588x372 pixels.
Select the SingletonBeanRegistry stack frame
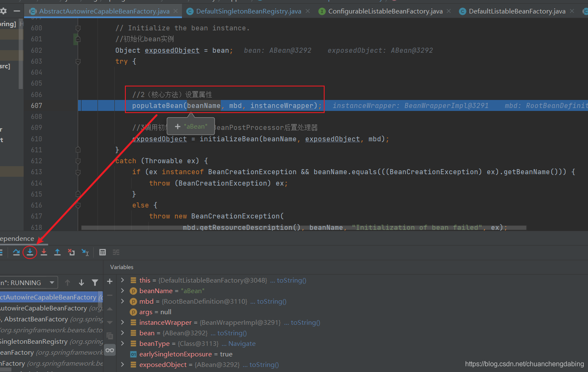tap(51, 342)
